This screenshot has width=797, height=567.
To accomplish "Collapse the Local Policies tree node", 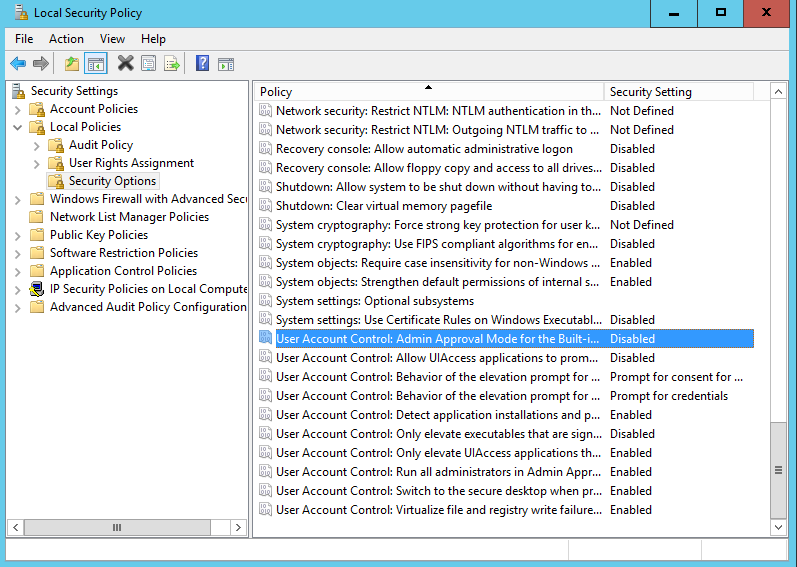I will coord(18,127).
